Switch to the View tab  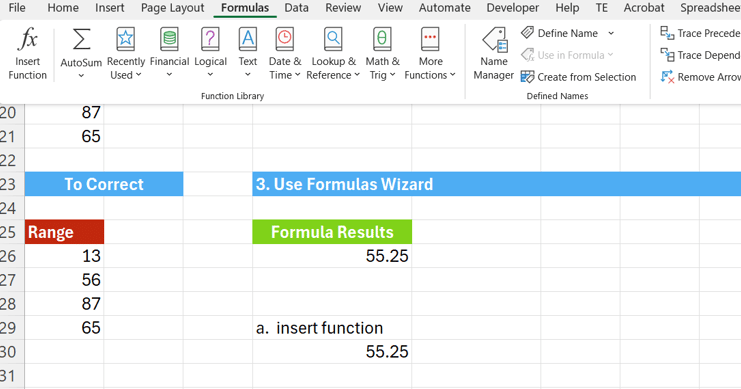tap(390, 8)
